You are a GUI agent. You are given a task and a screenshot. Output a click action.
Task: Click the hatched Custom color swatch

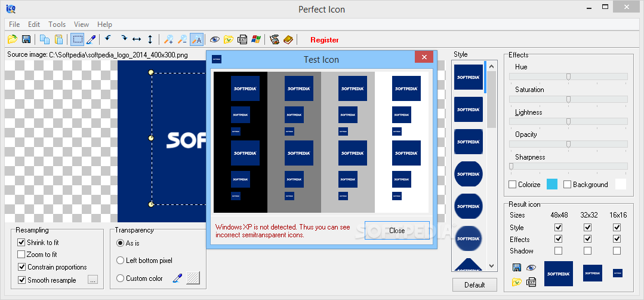click(193, 278)
